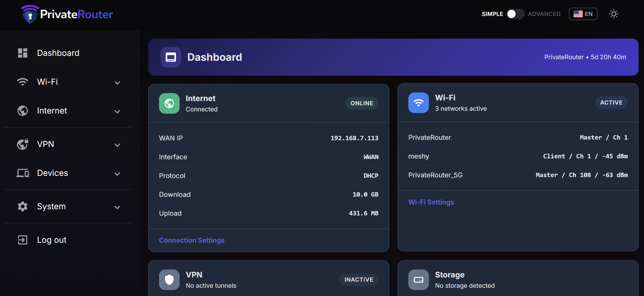Click the Wi-Fi signal icon in sidebar

pos(23,82)
